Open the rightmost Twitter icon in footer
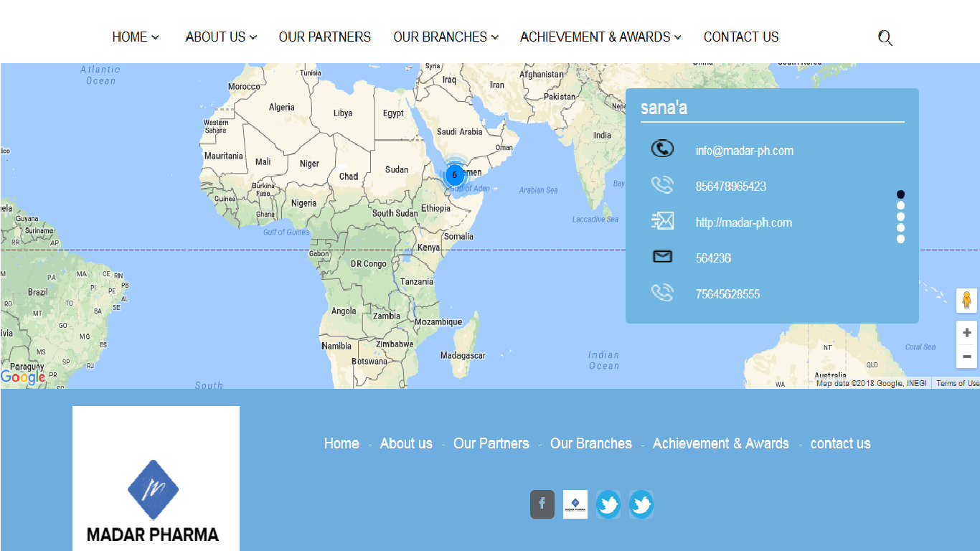 pos(641,504)
